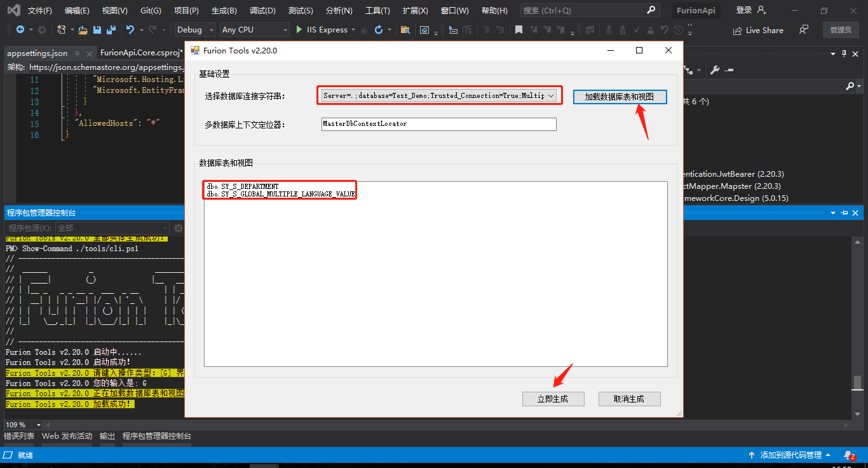Click the Find in Files toolbar icon
The height and width of the screenshot is (468, 868).
pyautogui.click(x=407, y=30)
